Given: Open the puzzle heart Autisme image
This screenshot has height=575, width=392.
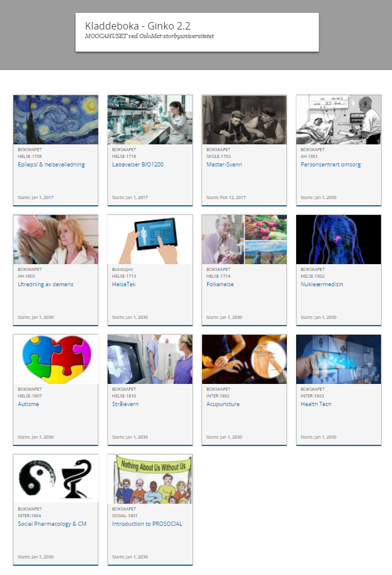Looking at the screenshot, I should pyautogui.click(x=56, y=359).
